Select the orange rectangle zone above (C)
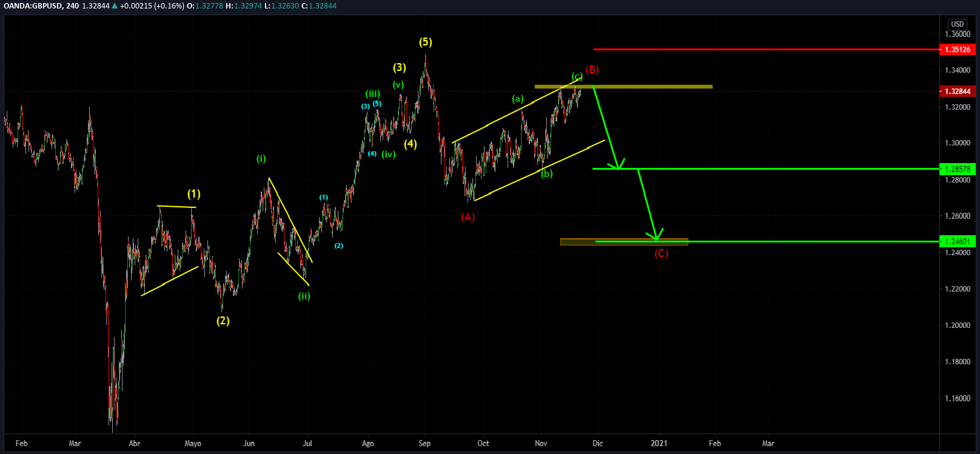The image size is (980, 454). [624, 242]
